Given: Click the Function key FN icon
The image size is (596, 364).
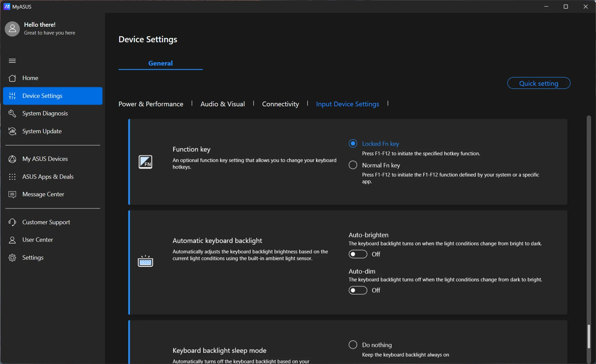Looking at the screenshot, I should (145, 162).
